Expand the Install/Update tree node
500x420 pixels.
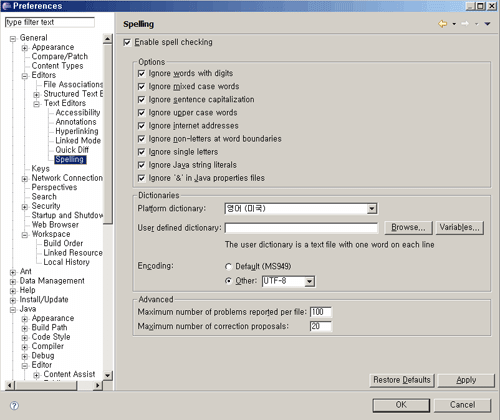(13, 300)
